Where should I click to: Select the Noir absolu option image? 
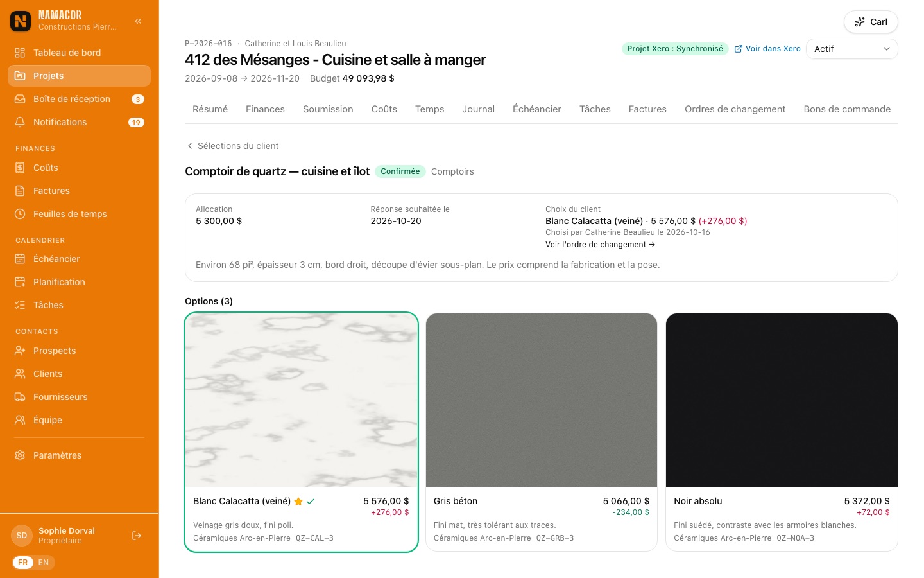click(x=782, y=400)
